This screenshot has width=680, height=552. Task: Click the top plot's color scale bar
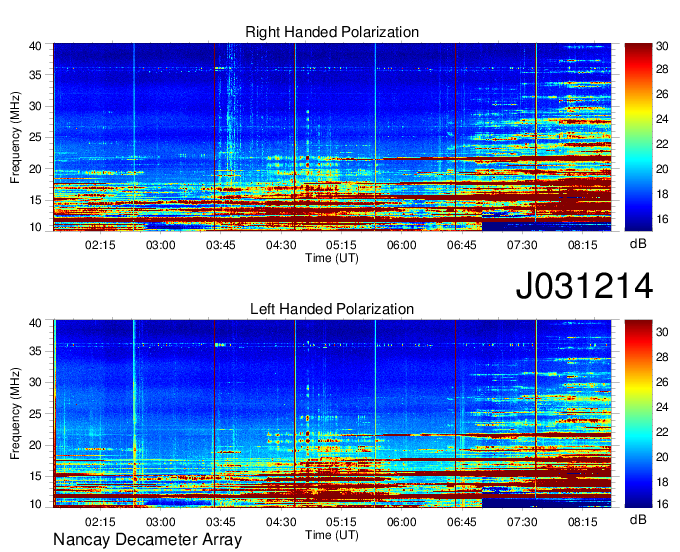point(638,137)
